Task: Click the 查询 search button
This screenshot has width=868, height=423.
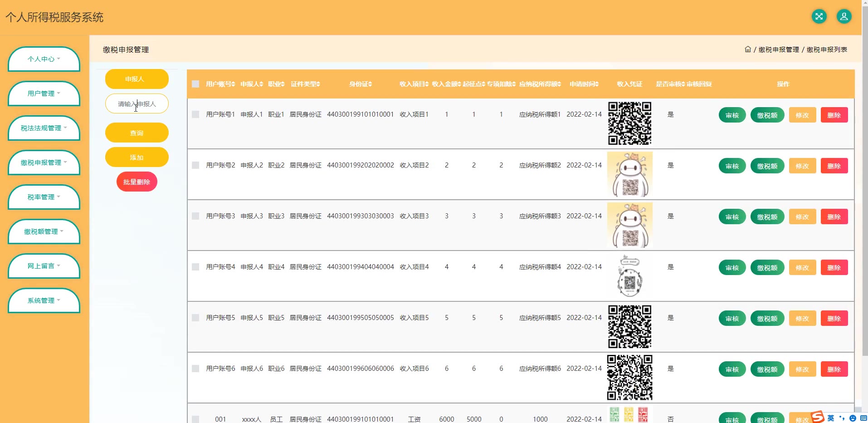Action: coord(137,133)
